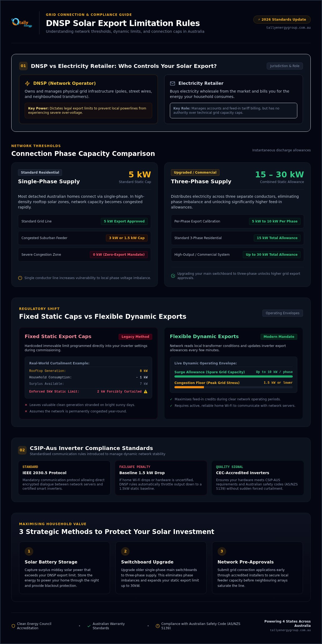Click the Fixed Static Export Caps heading
The width and height of the screenshot is (322, 644).
pyautogui.click(x=58, y=336)
